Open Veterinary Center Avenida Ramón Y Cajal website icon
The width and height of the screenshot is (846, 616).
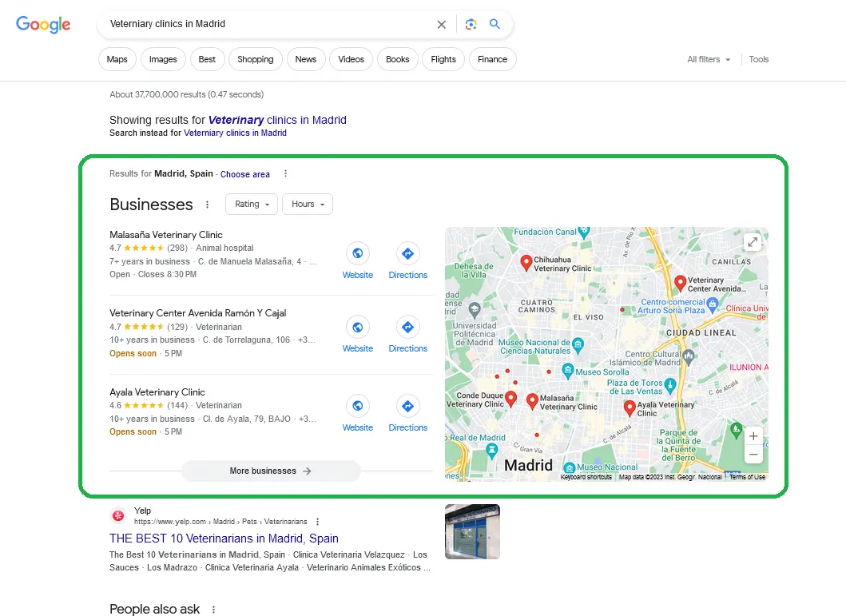point(358,327)
